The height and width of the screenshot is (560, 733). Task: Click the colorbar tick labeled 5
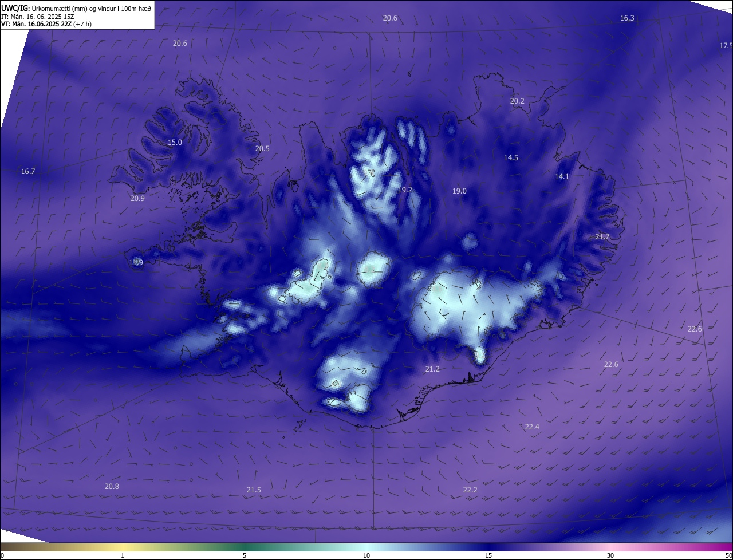point(245,555)
